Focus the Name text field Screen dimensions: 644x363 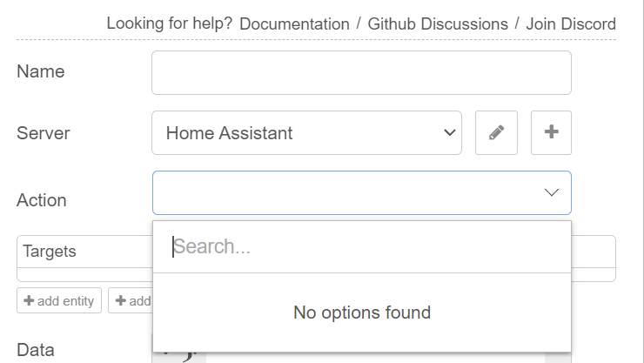361,72
